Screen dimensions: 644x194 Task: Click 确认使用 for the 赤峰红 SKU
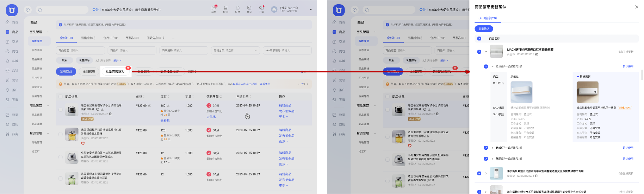tap(628, 148)
